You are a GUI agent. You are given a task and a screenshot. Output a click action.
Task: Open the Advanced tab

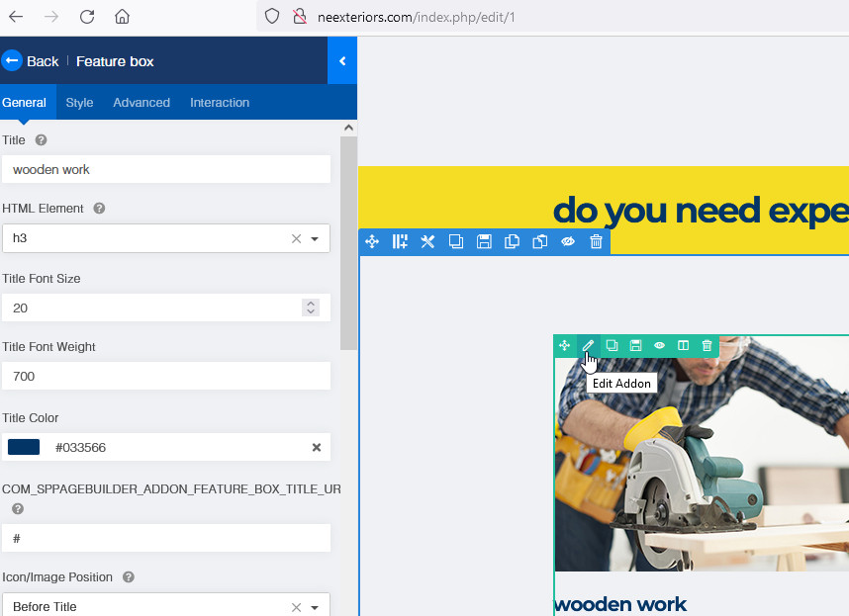coord(141,103)
